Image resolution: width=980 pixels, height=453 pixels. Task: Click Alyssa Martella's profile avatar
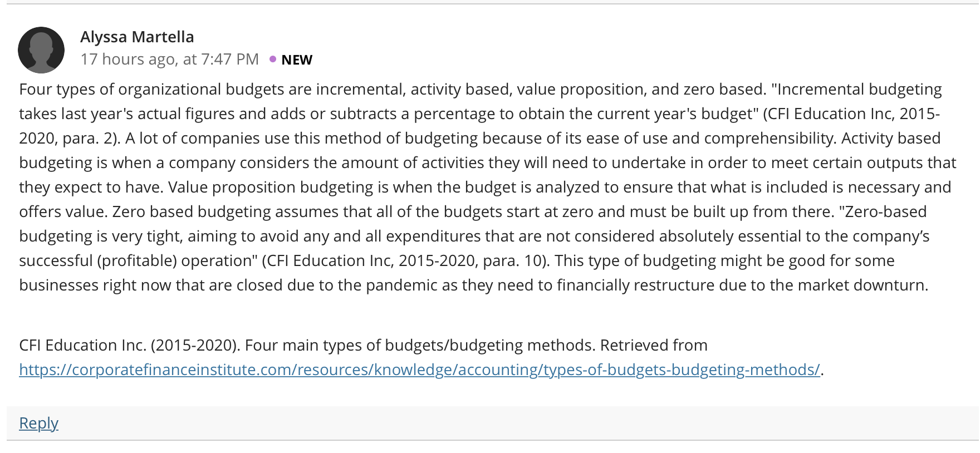(41, 50)
